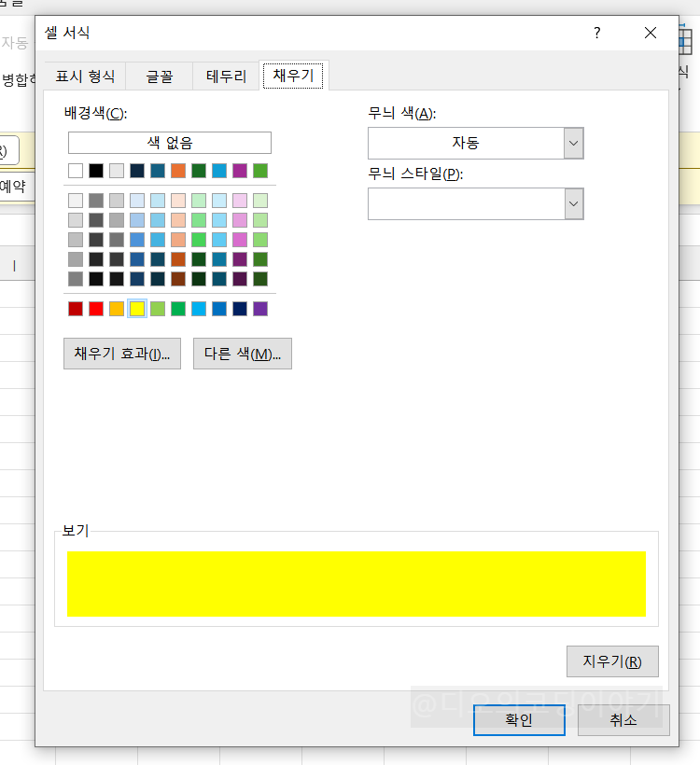Select the medium green standard color swatch
This screenshot has height=765, width=700.
point(178,309)
